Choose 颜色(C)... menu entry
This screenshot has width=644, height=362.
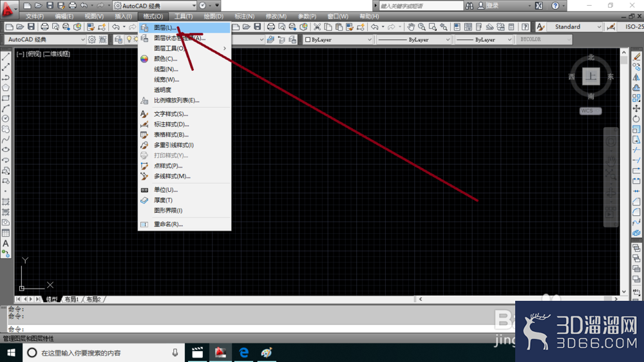point(184,59)
